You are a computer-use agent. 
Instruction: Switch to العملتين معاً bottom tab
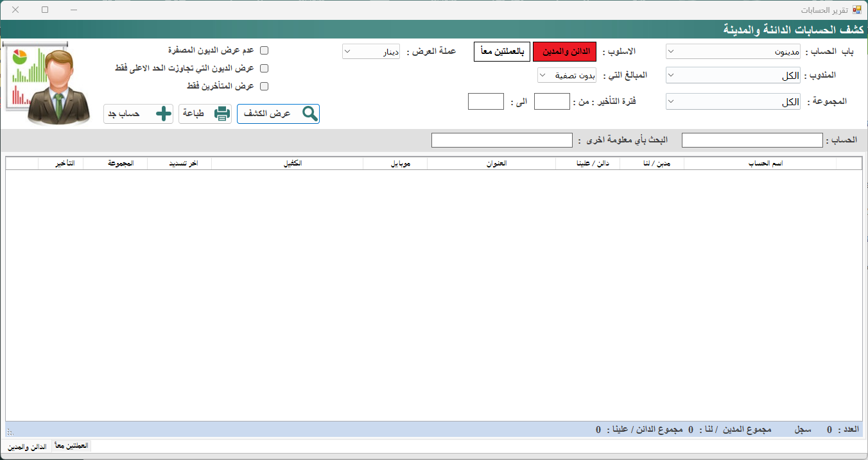(x=71, y=445)
